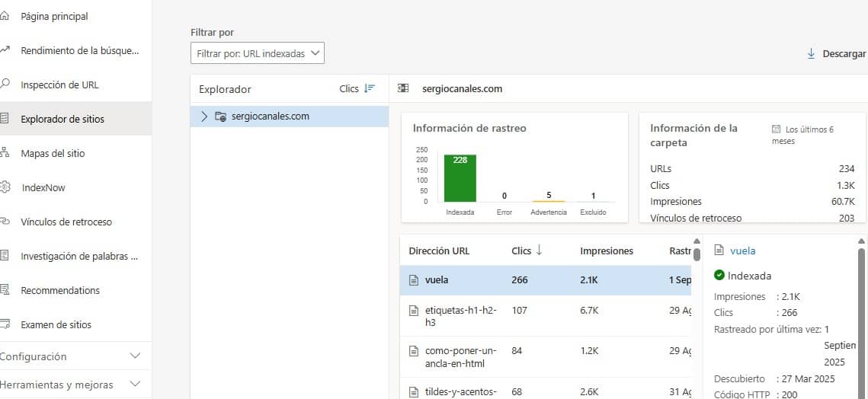868x399 pixels.
Task: Click the download arrow icon
Action: [812, 53]
